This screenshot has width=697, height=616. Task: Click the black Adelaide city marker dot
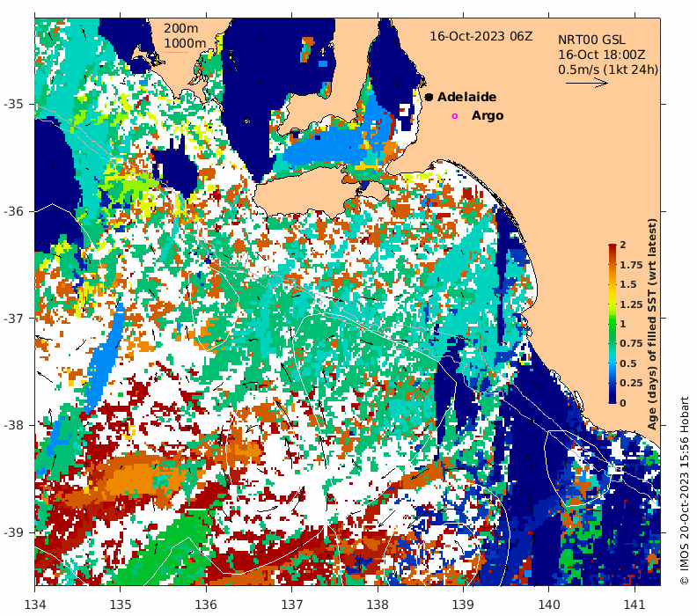pos(429,97)
